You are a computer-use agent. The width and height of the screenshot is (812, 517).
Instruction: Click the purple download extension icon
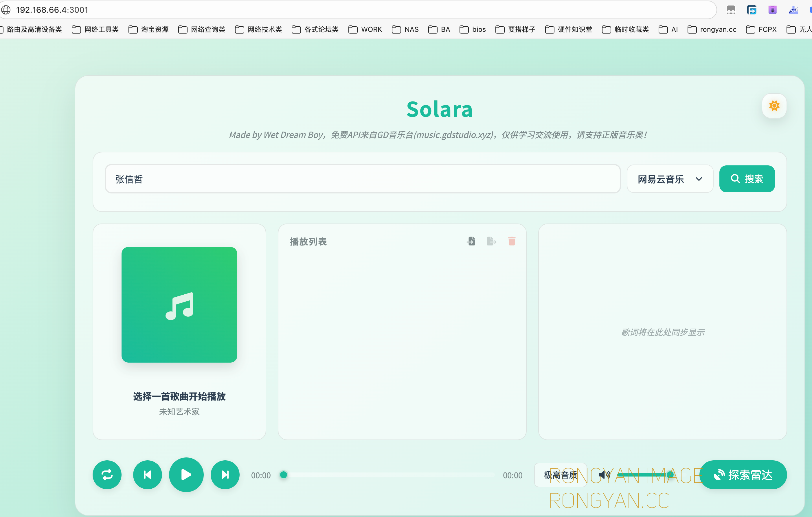point(773,10)
